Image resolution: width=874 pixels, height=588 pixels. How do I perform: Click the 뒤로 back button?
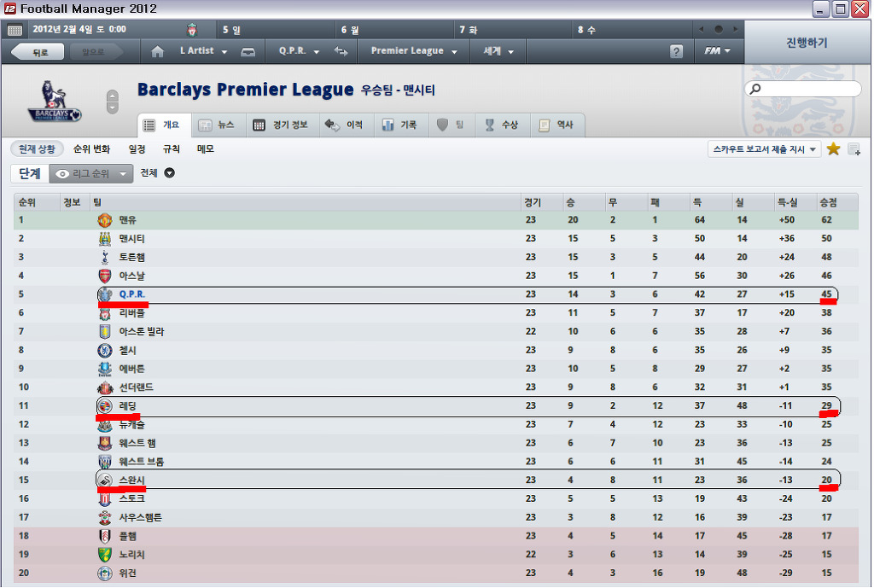[x=41, y=52]
